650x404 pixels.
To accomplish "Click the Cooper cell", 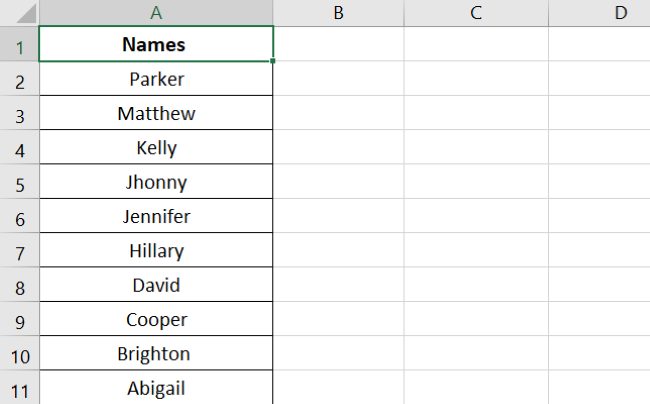I will [x=156, y=320].
